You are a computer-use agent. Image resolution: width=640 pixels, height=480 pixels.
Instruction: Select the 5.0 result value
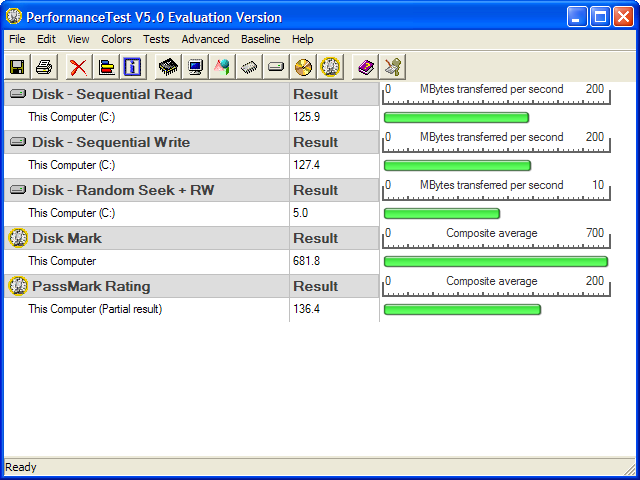(x=300, y=213)
